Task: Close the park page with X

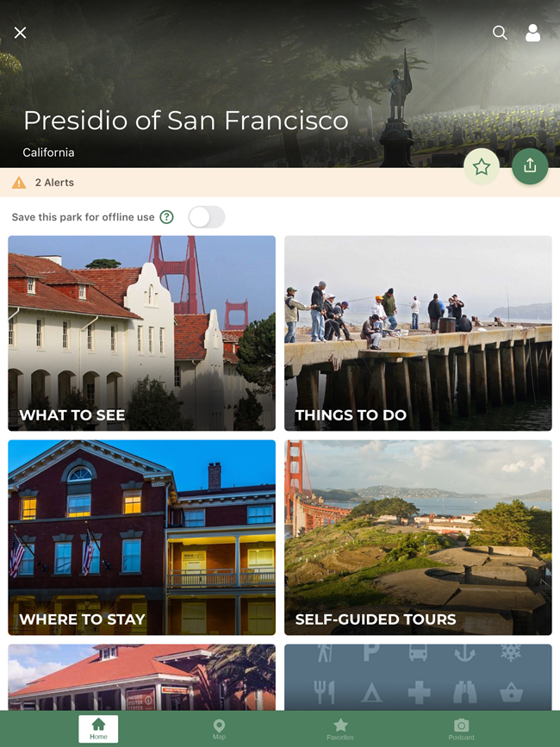Action: point(21,33)
